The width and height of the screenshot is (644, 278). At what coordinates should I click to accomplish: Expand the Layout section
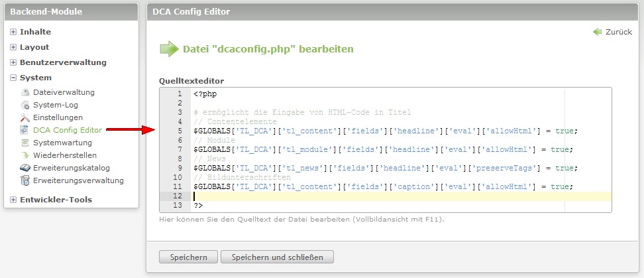click(13, 47)
